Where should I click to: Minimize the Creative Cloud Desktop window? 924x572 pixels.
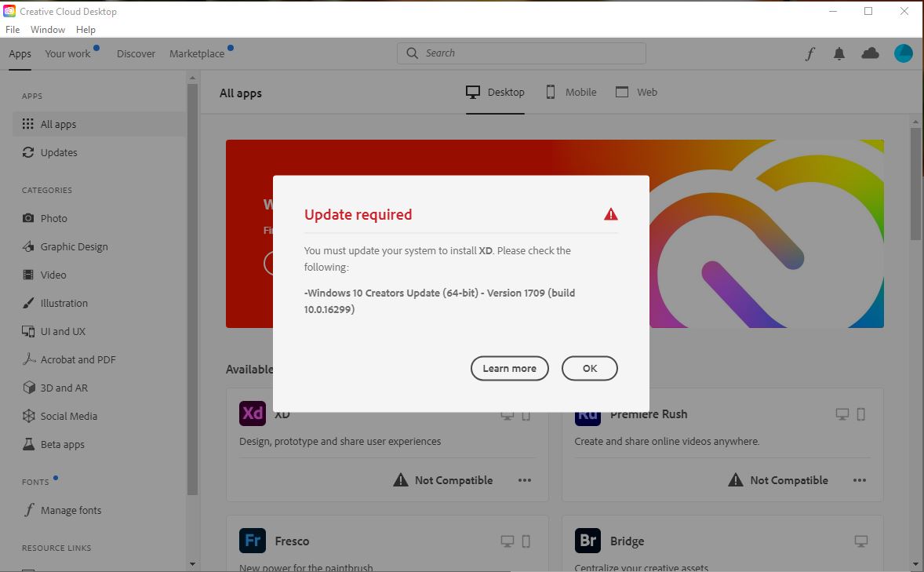tap(833, 11)
